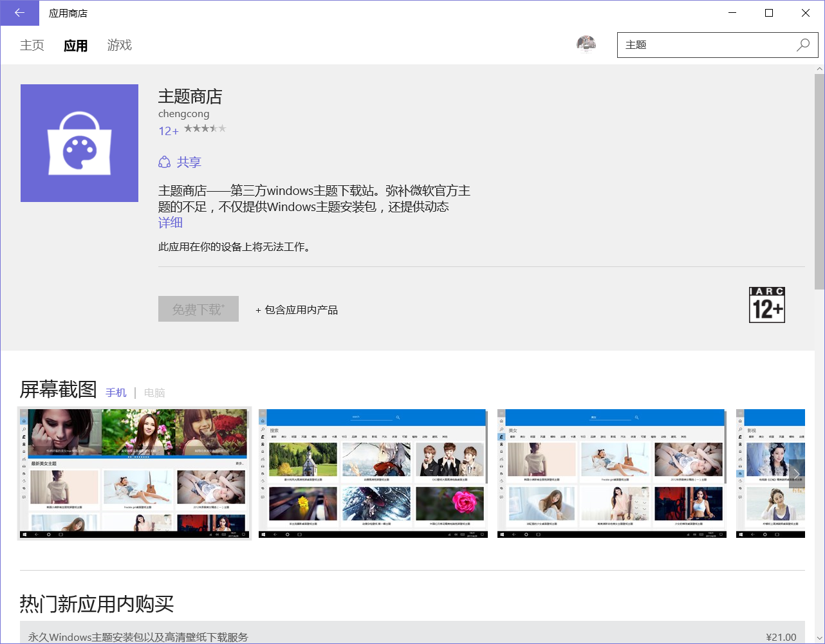
Task: Close the 应用商店 window
Action: (x=806, y=13)
